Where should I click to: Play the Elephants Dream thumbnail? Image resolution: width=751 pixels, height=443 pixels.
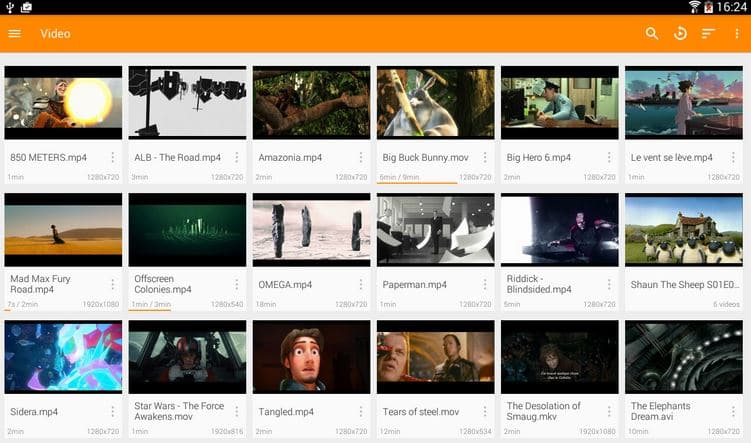click(x=683, y=357)
